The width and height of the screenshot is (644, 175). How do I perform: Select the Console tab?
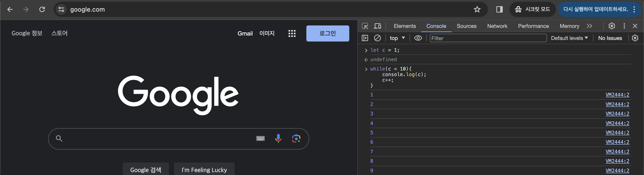click(x=436, y=26)
